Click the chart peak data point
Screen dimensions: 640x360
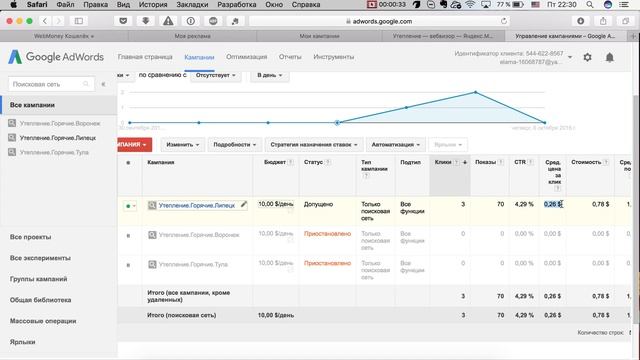[475, 92]
